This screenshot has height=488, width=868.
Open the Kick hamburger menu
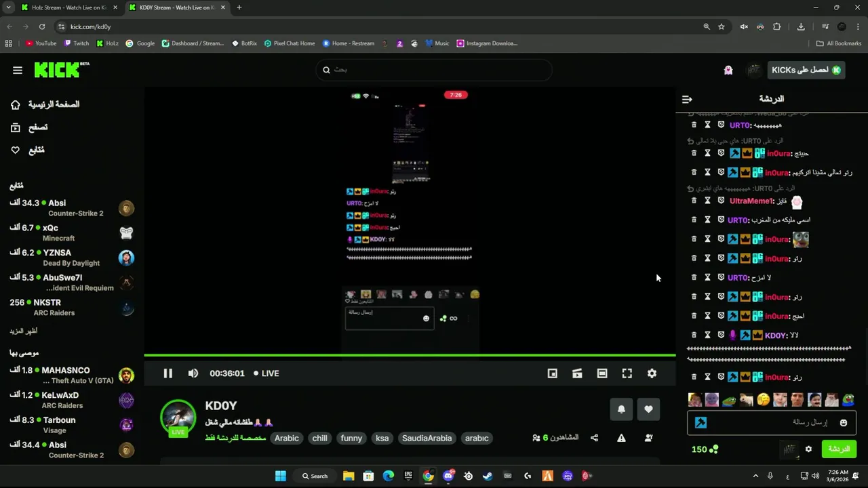click(18, 70)
